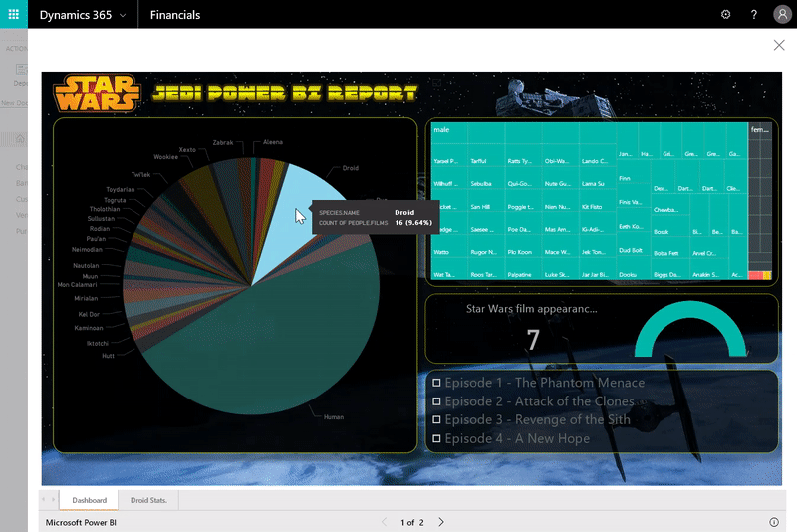Click the Dooku treemap tile
Image resolution: width=797 pixels, height=532 pixels.
(x=634, y=270)
